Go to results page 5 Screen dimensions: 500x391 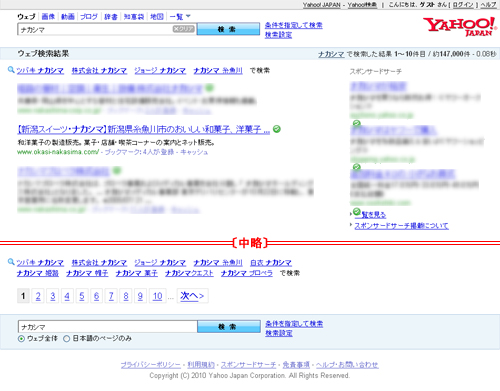pos(82,296)
